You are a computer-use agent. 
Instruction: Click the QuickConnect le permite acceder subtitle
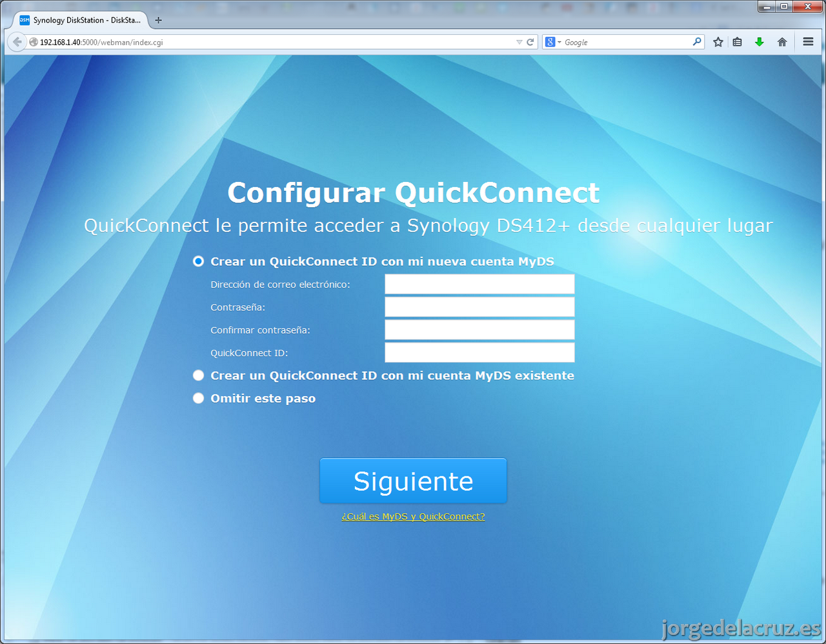click(428, 226)
